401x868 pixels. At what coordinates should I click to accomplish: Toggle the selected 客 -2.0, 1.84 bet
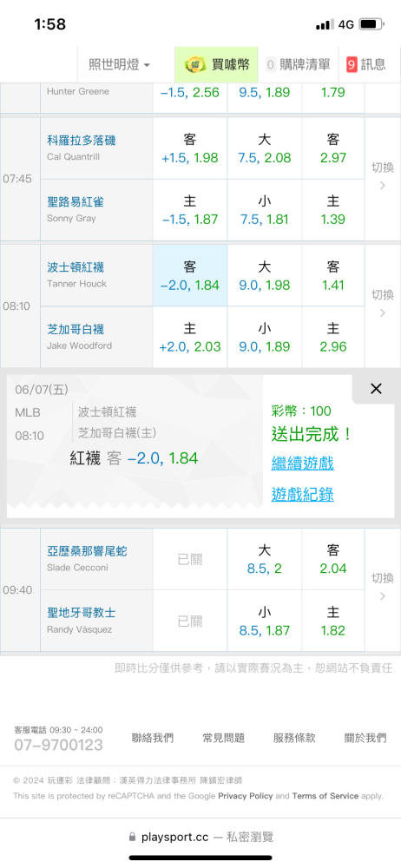[190, 276]
